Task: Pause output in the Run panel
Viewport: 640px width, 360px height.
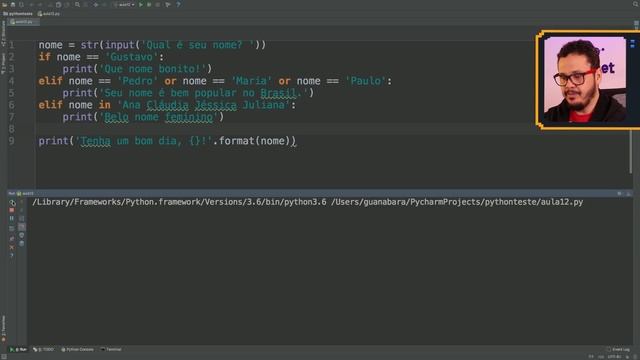Action: coord(12,218)
